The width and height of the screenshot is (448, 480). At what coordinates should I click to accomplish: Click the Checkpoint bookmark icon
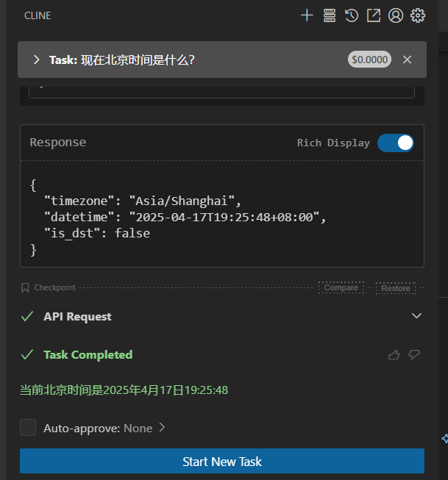point(25,287)
